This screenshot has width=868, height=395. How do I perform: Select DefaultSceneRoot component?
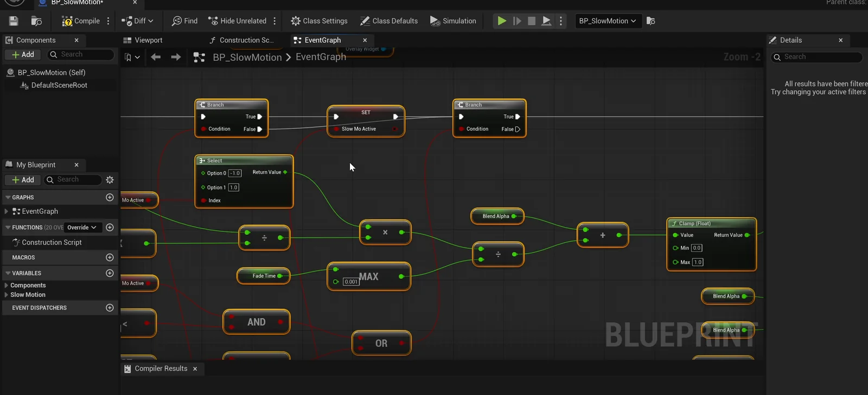[x=59, y=86]
